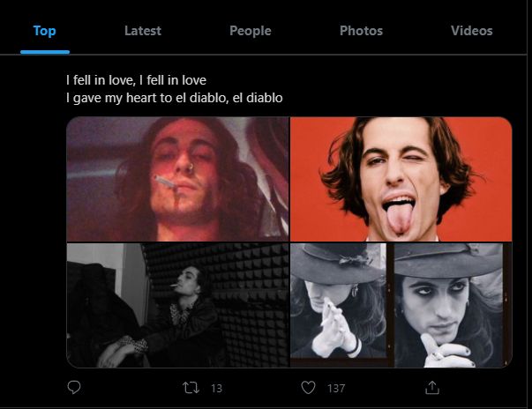Open the People tab
Viewport: 532px width, 409px height.
tap(250, 31)
